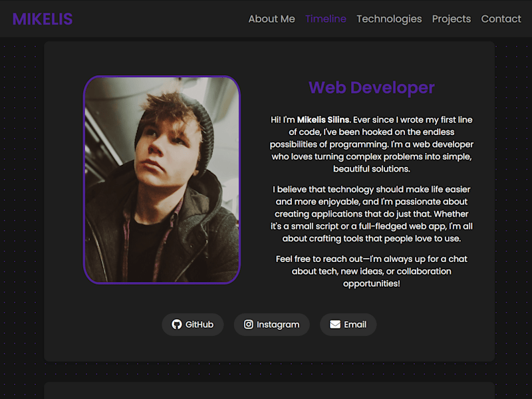Click the paragraph starting "I believe that technology"
The width and height of the screenshot is (532, 399).
tap(372, 213)
